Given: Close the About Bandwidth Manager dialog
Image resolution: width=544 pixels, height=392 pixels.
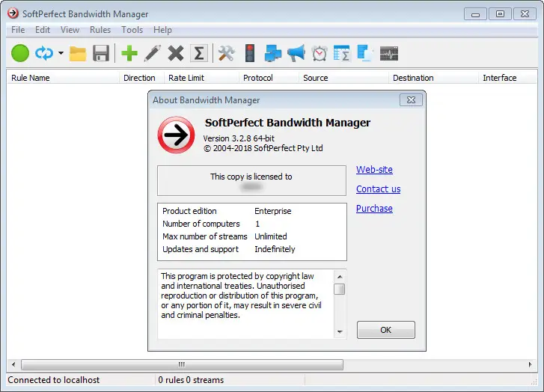Looking at the screenshot, I should tap(411, 100).
